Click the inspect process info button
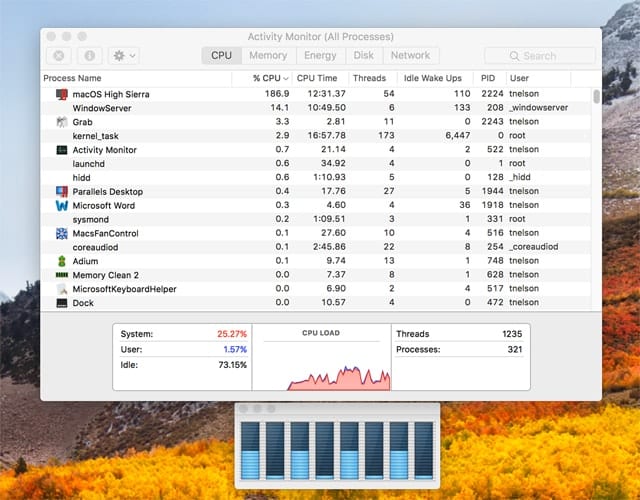 [89, 56]
